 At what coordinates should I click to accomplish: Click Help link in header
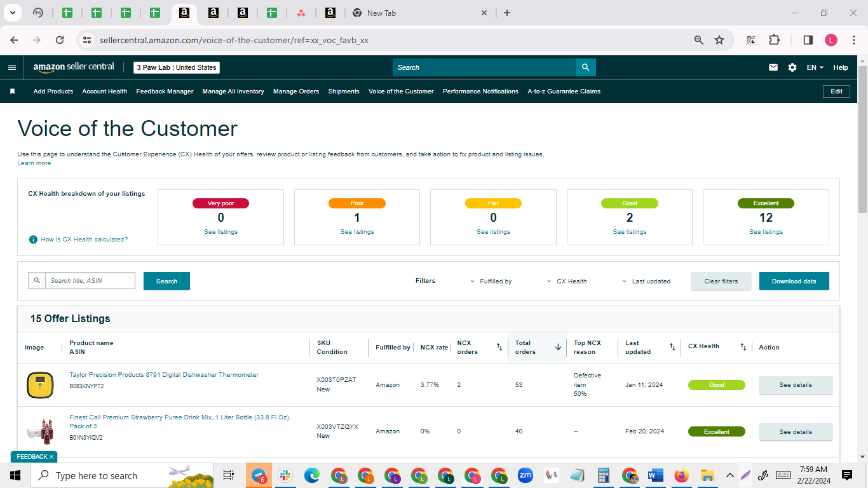click(x=841, y=67)
